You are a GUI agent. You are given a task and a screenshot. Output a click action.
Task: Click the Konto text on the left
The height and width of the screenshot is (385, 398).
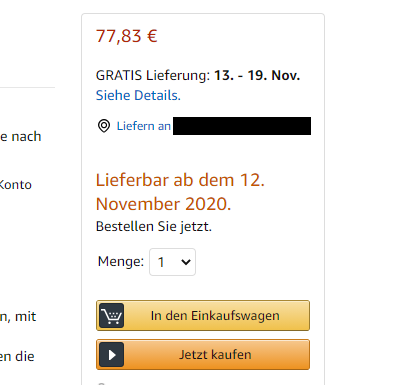coord(15,185)
